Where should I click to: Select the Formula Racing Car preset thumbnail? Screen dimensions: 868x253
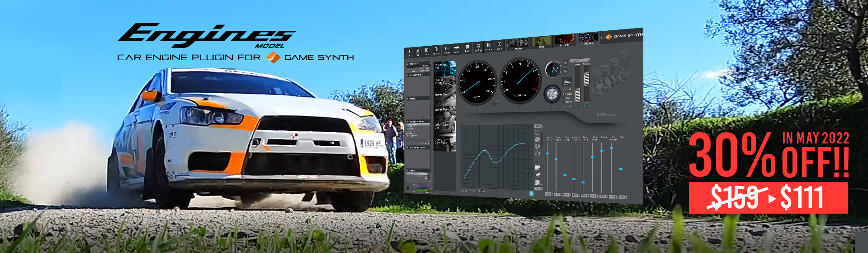(x=445, y=84)
